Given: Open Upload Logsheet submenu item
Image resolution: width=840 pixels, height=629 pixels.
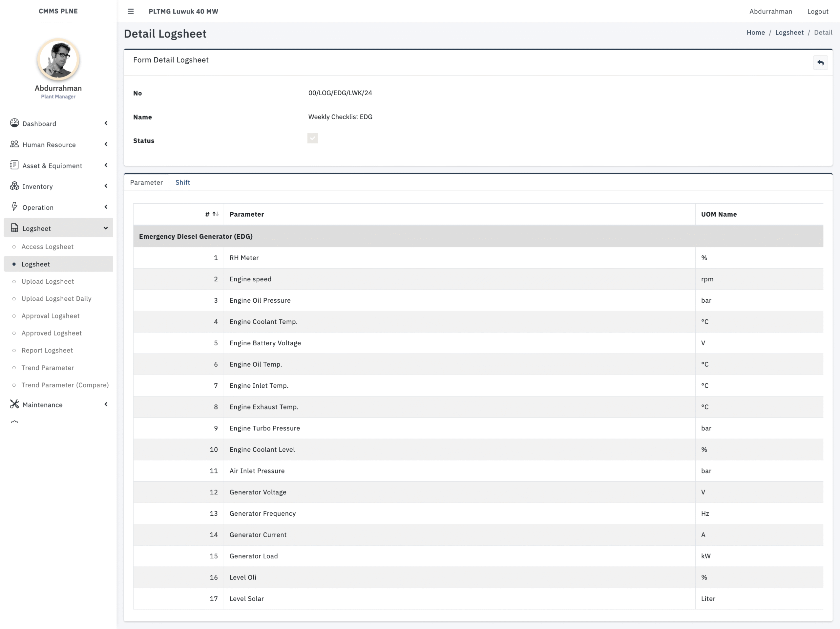Looking at the screenshot, I should coord(58,281).
